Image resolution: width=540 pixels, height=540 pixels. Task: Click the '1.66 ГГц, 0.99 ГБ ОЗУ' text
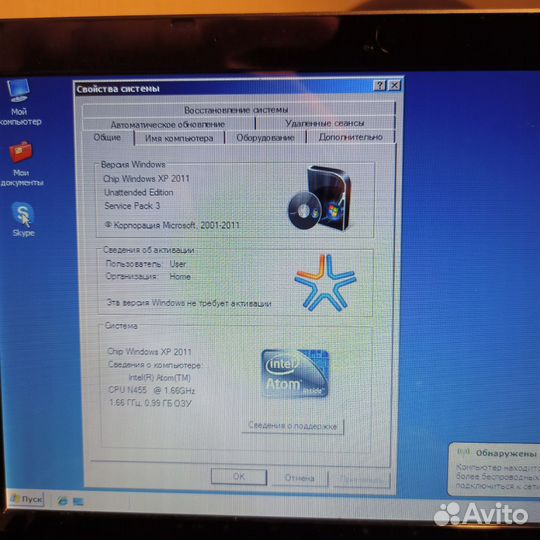click(150, 403)
